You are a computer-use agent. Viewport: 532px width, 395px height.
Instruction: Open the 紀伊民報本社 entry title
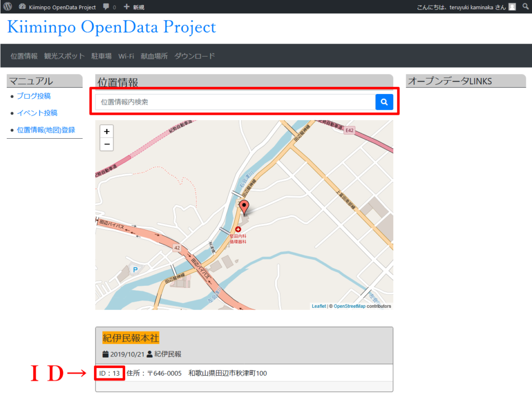click(130, 338)
